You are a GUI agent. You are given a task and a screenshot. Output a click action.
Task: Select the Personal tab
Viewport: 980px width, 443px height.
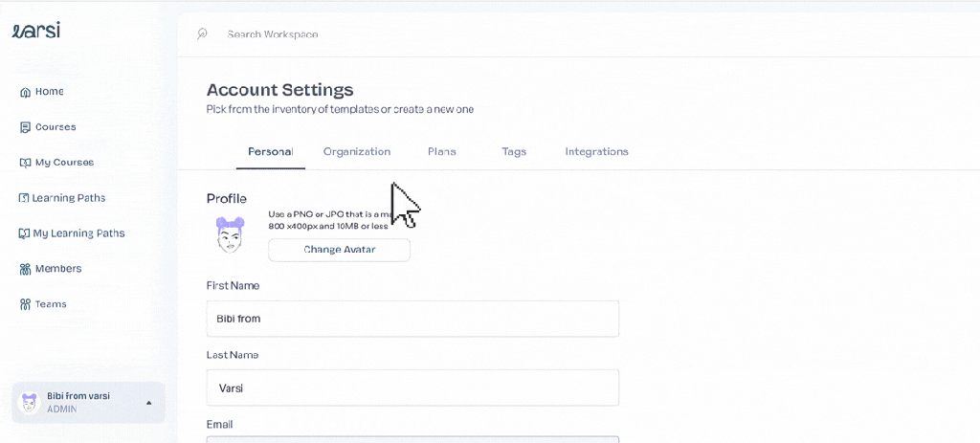pyautogui.click(x=271, y=152)
